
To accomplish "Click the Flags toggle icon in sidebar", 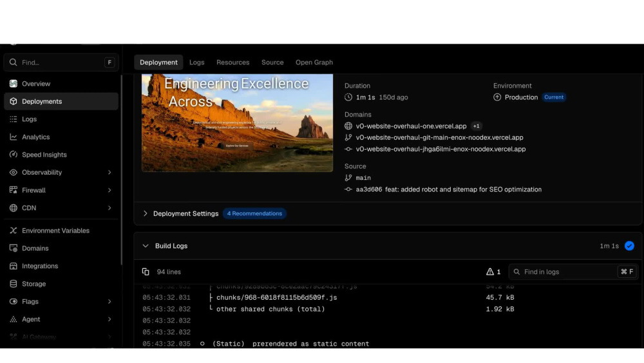I will pyautogui.click(x=13, y=301).
